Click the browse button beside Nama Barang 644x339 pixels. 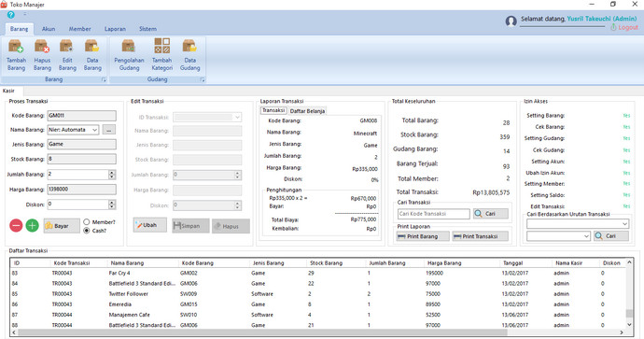coord(108,130)
